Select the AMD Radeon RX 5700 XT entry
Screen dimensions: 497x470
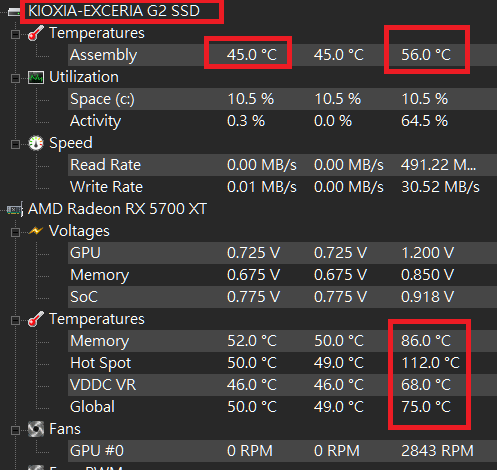pyautogui.click(x=117, y=209)
